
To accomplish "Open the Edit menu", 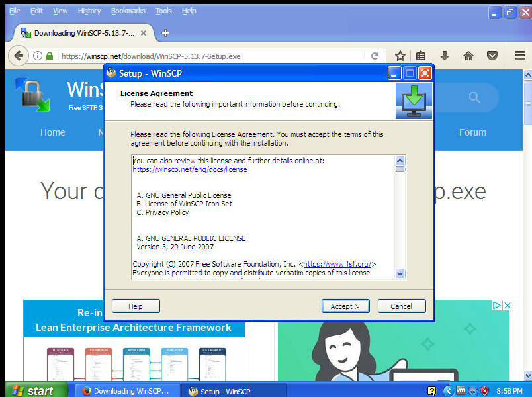I will 36,11.
